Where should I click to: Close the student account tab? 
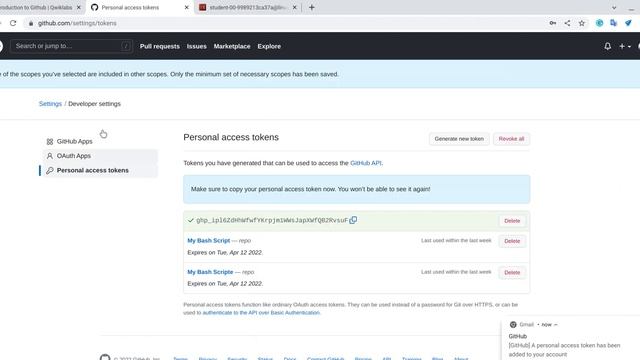(294, 7)
